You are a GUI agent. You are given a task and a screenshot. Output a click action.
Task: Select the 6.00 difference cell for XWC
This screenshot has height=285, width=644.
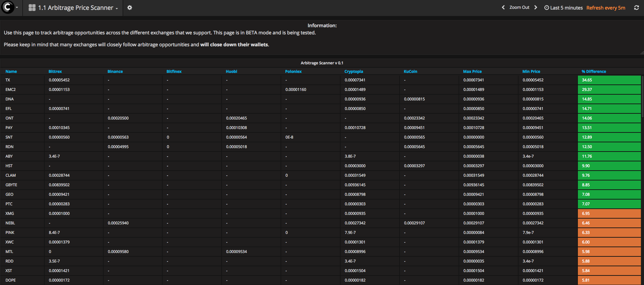609,242
